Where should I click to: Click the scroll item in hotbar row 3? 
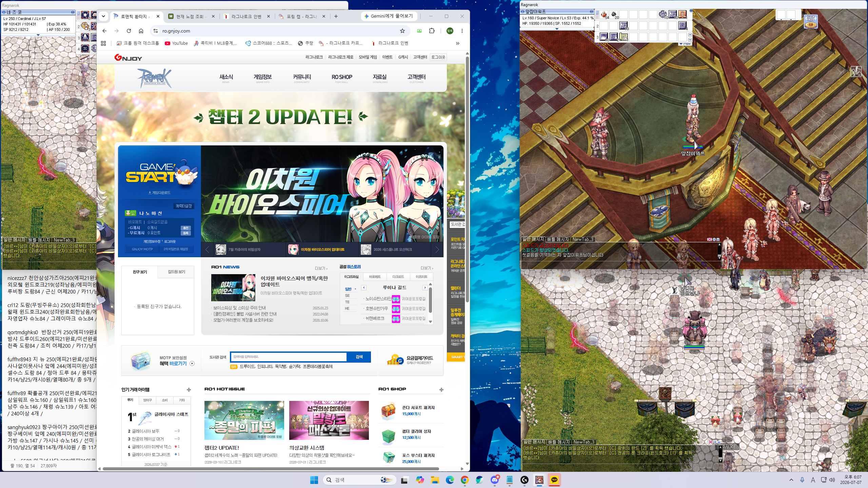[624, 37]
